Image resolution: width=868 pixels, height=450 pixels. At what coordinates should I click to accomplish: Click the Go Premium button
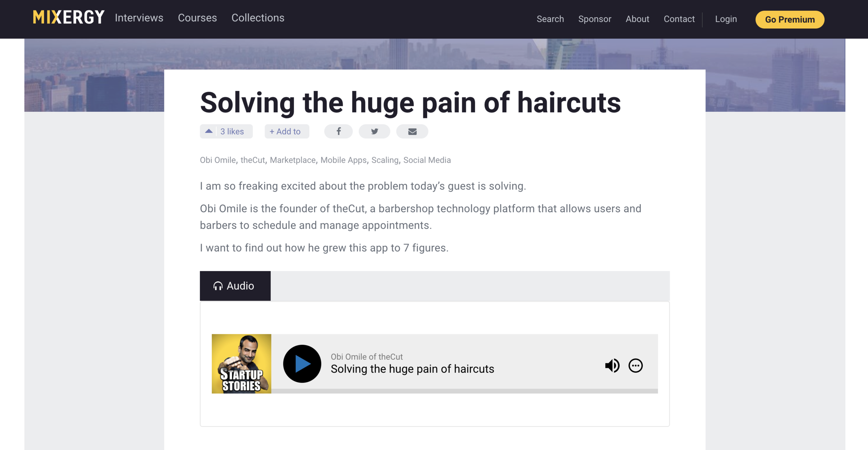coord(790,19)
